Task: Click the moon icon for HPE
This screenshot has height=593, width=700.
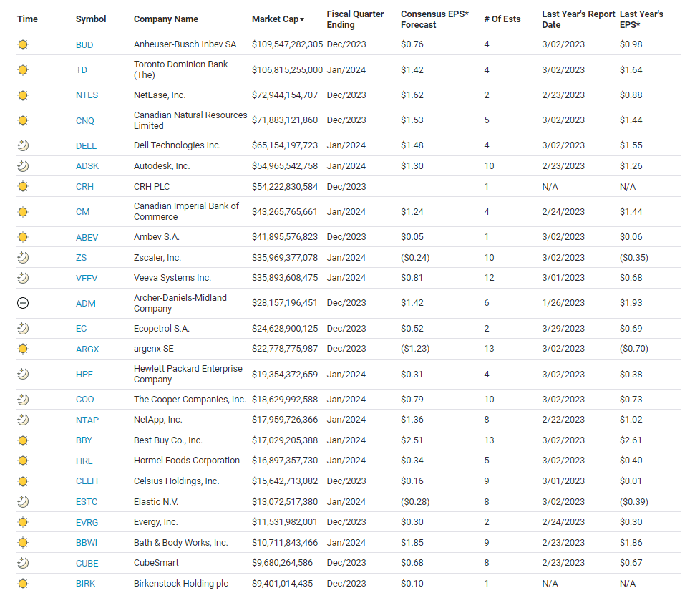Action: coord(23,374)
